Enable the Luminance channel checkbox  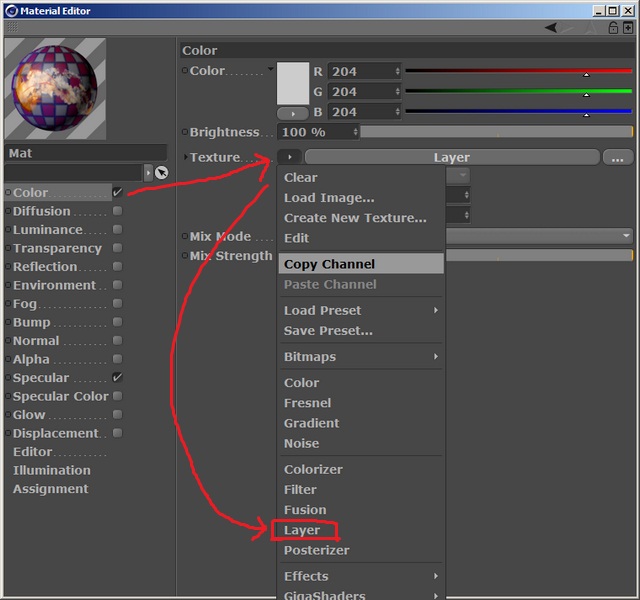pos(118,229)
